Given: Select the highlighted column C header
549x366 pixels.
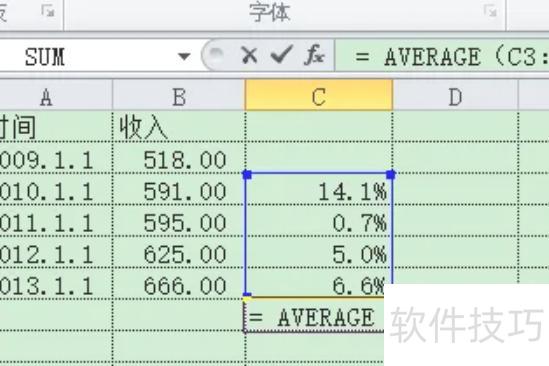Looking at the screenshot, I should [x=319, y=96].
